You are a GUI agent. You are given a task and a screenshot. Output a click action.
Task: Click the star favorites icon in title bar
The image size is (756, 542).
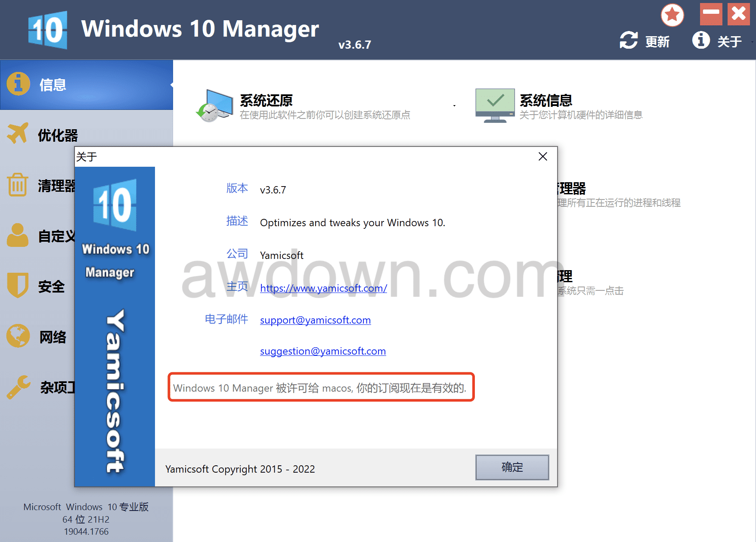672,15
